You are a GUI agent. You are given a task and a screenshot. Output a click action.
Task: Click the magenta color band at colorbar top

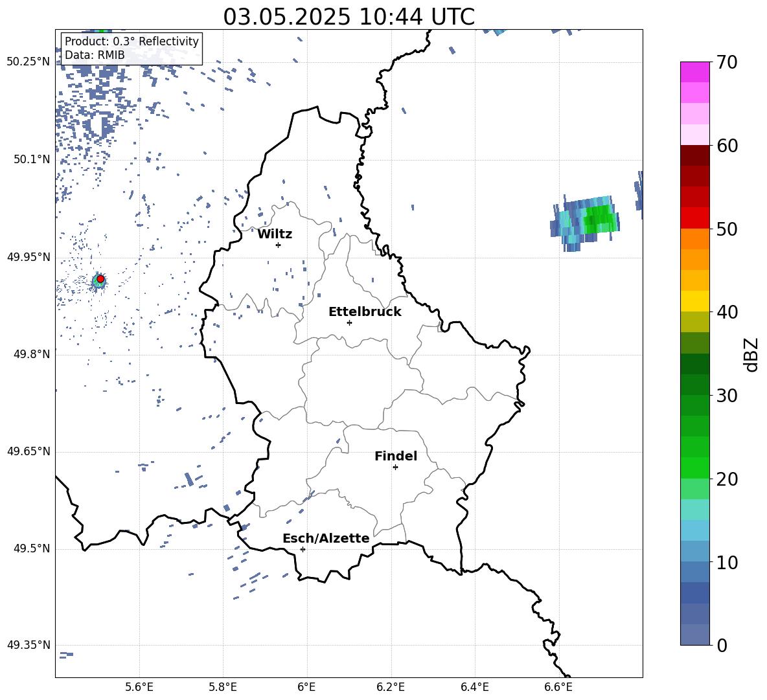pyautogui.click(x=694, y=72)
